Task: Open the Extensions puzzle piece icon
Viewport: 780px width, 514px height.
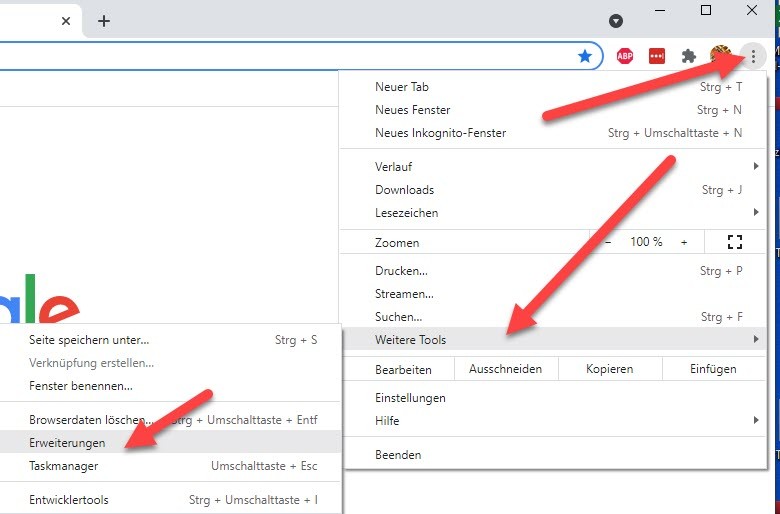Action: (689, 56)
